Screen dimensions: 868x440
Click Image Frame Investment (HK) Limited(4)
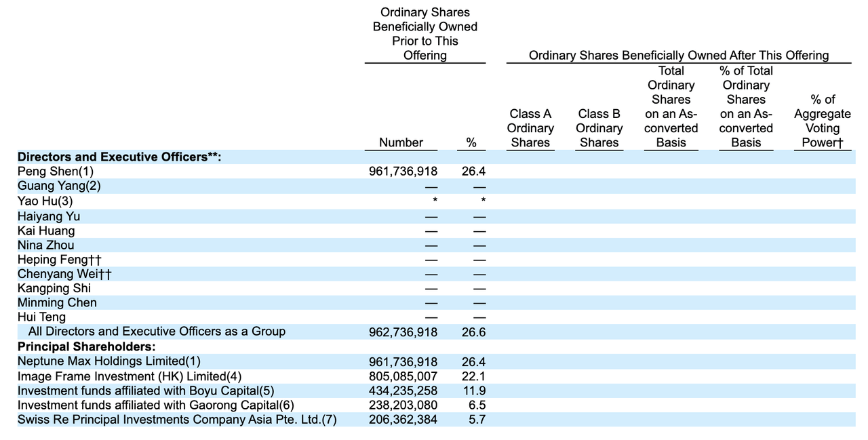[x=130, y=376]
